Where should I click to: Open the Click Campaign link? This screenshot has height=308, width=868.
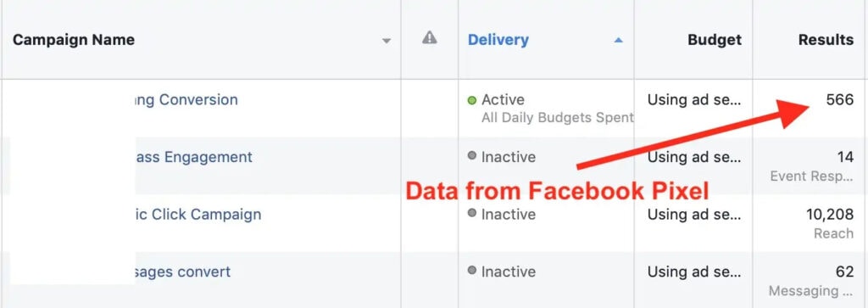pyautogui.click(x=198, y=214)
